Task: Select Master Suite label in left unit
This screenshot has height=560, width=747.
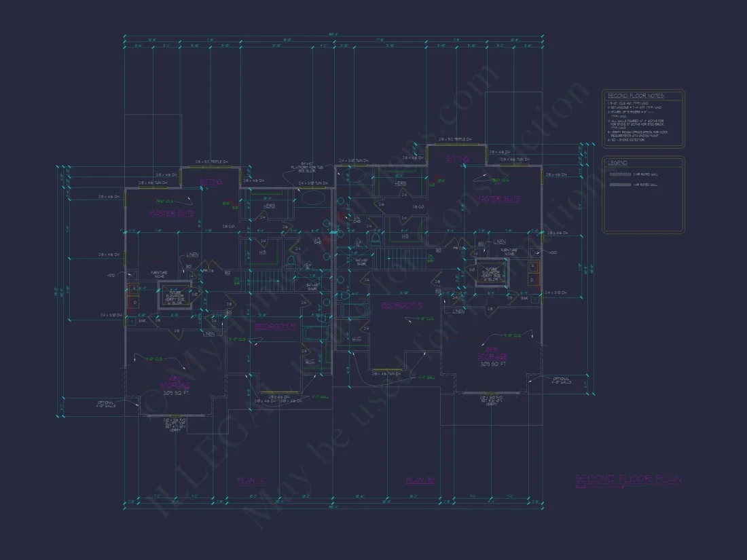Action: tap(172, 213)
